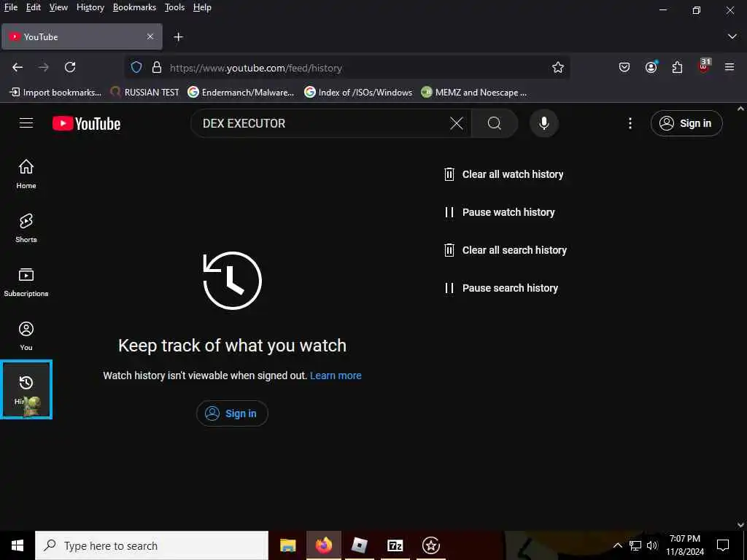Show hidden system tray icons
The height and width of the screenshot is (560, 747).
click(617, 545)
